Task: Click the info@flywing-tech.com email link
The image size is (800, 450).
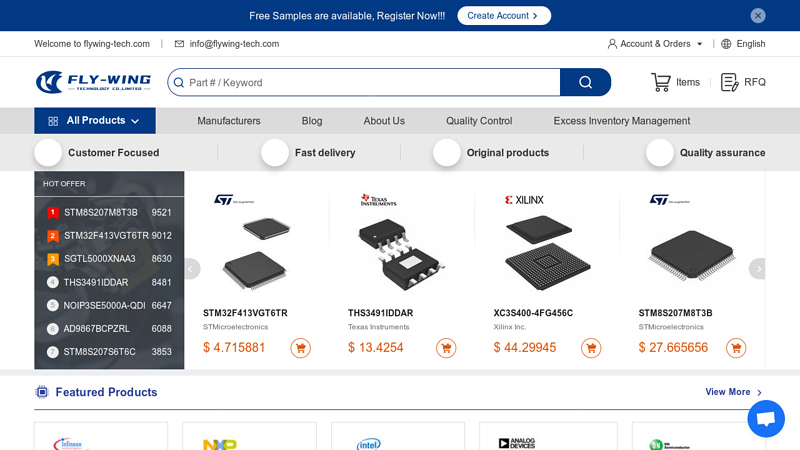Action: pos(234,44)
